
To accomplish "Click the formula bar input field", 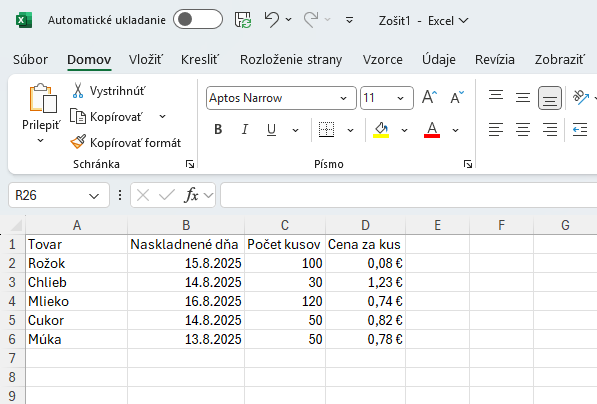I will point(409,195).
